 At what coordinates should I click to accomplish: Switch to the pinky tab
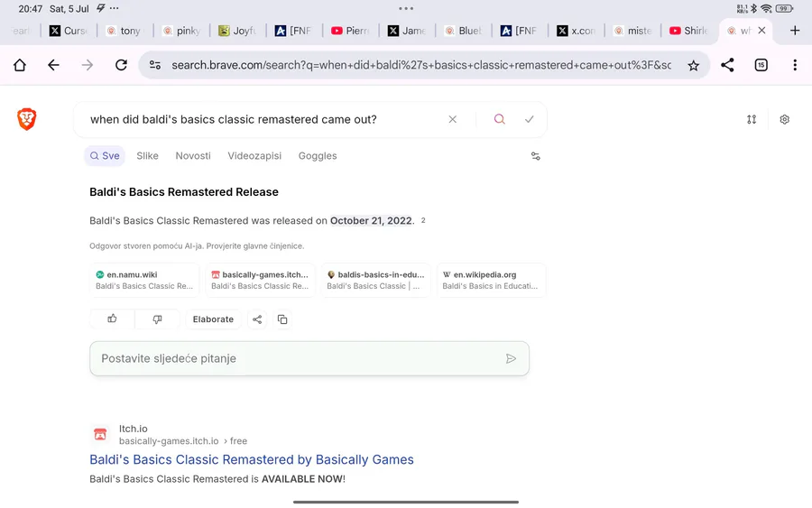(x=181, y=31)
